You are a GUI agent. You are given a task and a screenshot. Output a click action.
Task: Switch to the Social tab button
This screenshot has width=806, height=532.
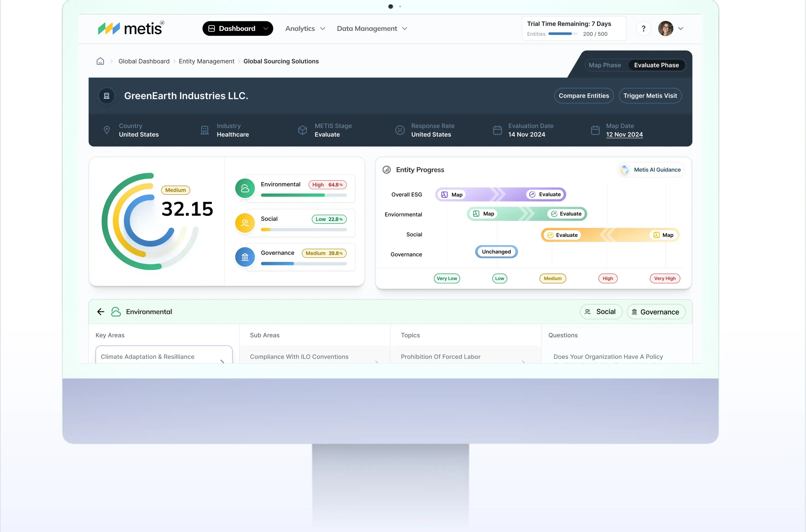tap(601, 311)
